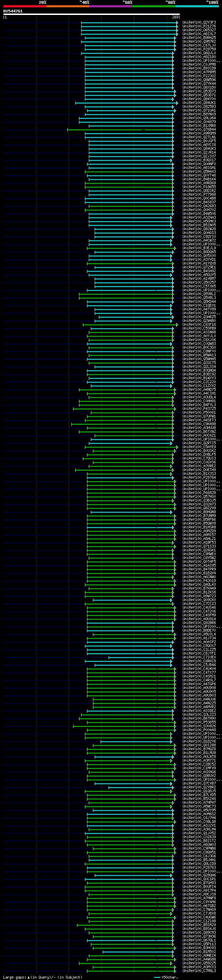Select the label UniRef100_P66828
Viewport: 222px width, 980px height.
(x=199, y=493)
